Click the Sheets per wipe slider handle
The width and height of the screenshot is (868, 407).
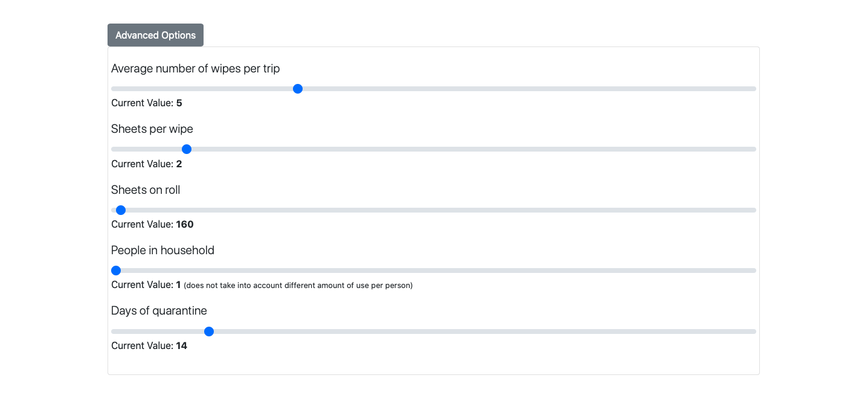(187, 149)
